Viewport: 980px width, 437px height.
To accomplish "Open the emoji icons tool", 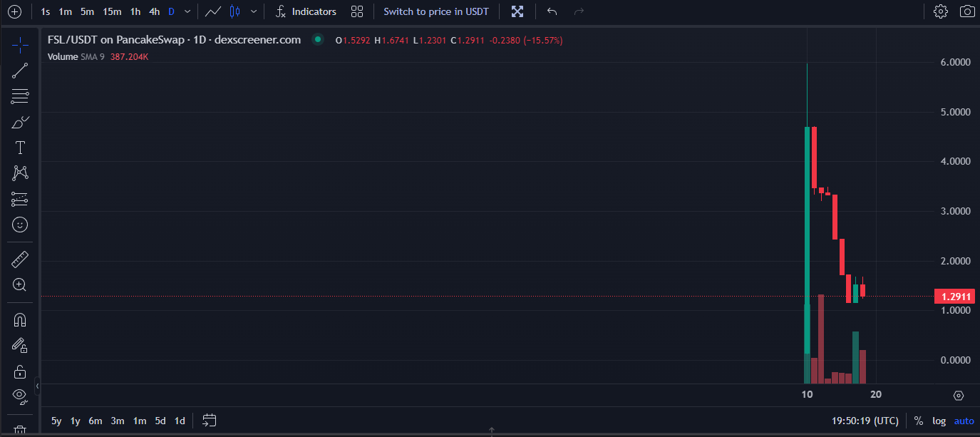I will coord(20,225).
